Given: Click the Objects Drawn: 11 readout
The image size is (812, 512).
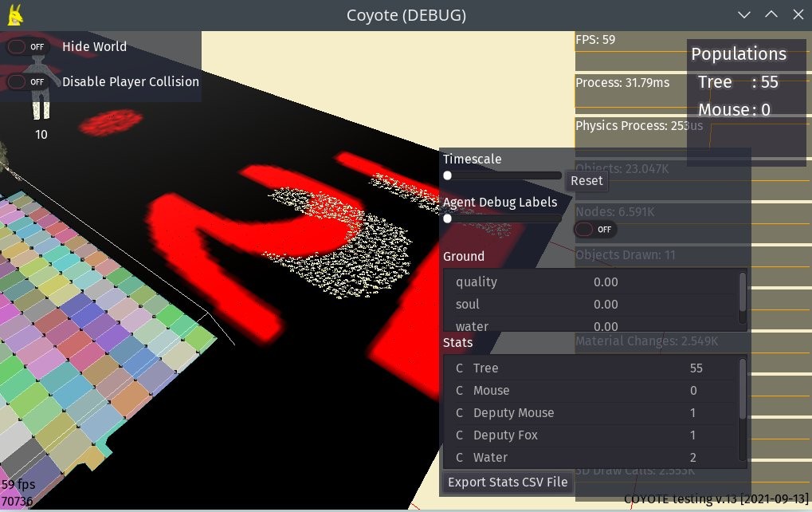Looking at the screenshot, I should [x=625, y=255].
